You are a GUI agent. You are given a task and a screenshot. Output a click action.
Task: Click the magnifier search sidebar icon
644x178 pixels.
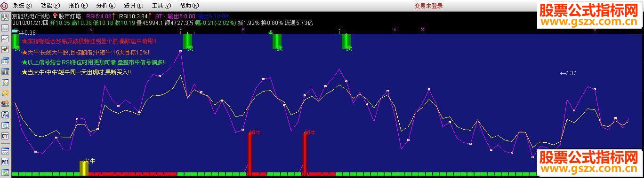(x=5, y=125)
